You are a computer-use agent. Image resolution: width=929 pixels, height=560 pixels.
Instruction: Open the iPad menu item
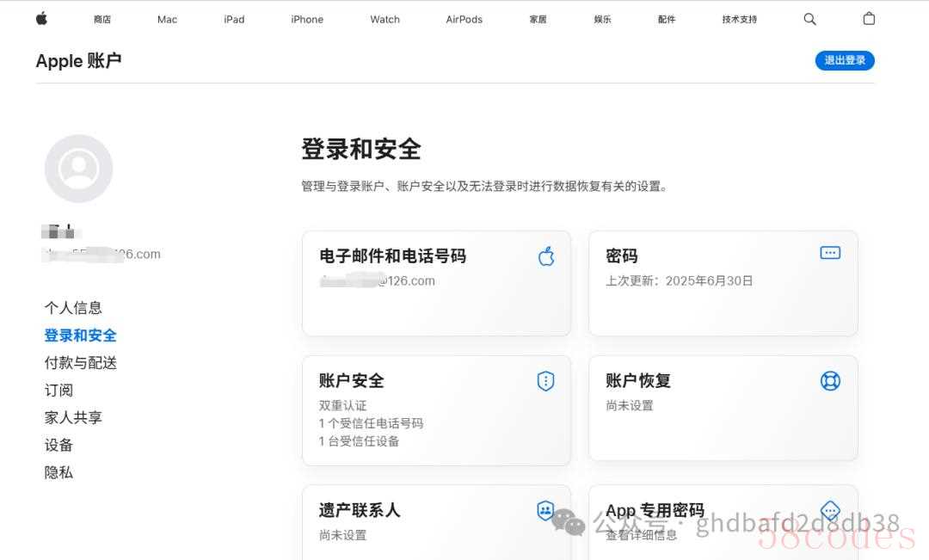[x=234, y=20]
